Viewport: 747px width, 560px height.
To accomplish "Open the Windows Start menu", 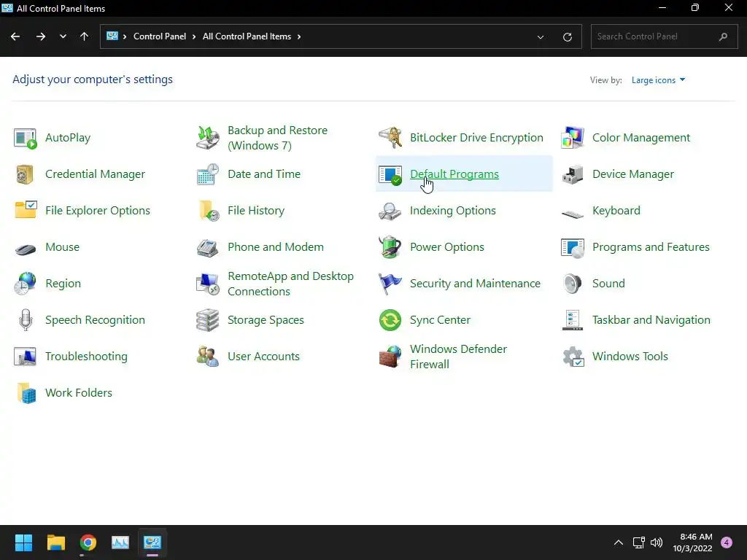I will click(x=24, y=542).
